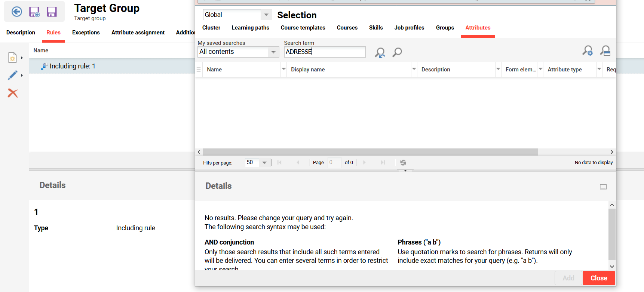
Task: Click the save and close floppy icon
Action: click(x=34, y=12)
